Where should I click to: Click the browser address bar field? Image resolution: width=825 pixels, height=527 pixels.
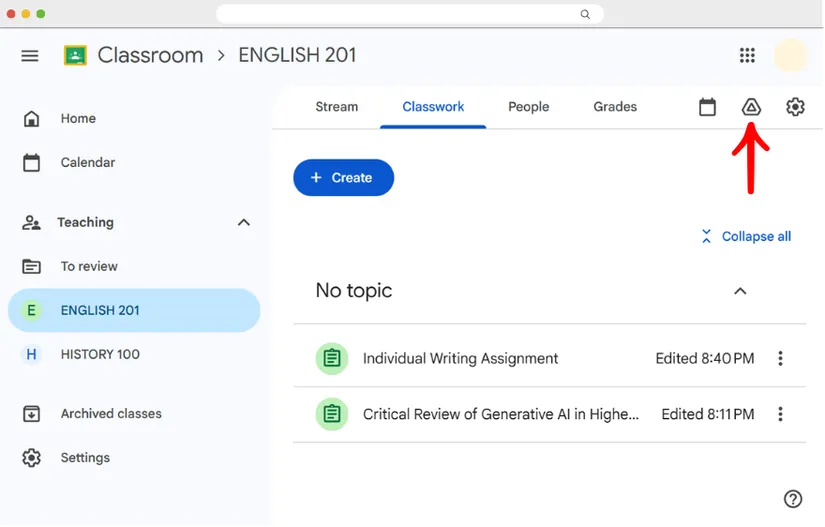410,14
